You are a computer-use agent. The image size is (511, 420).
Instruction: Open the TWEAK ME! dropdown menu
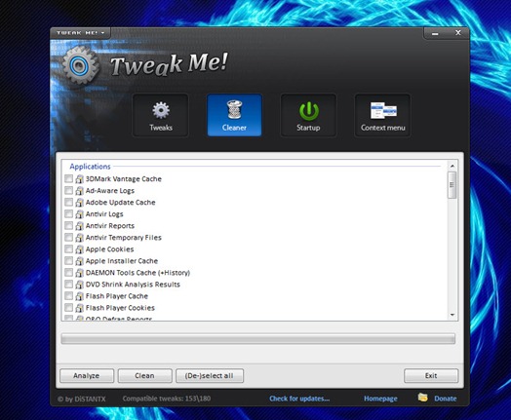coord(81,33)
